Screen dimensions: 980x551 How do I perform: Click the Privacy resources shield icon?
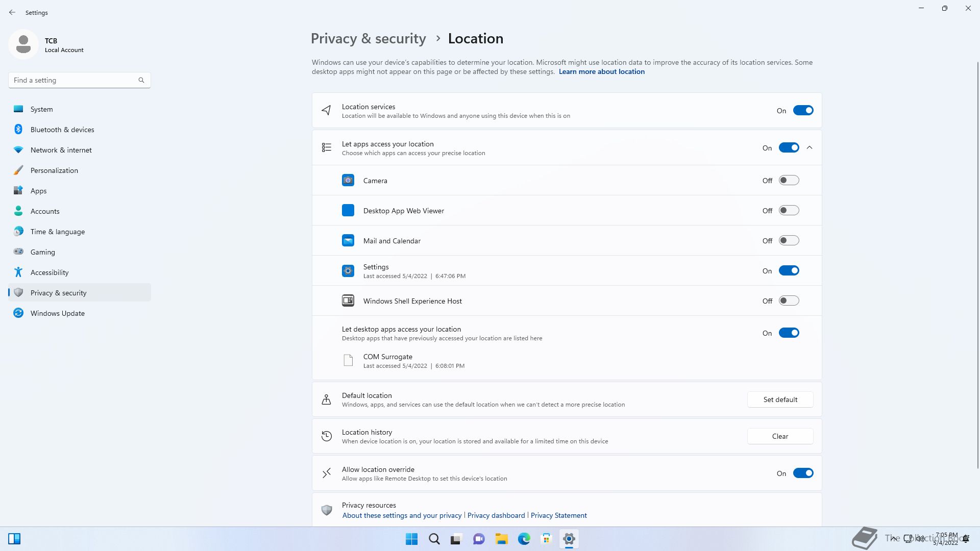pyautogui.click(x=327, y=510)
